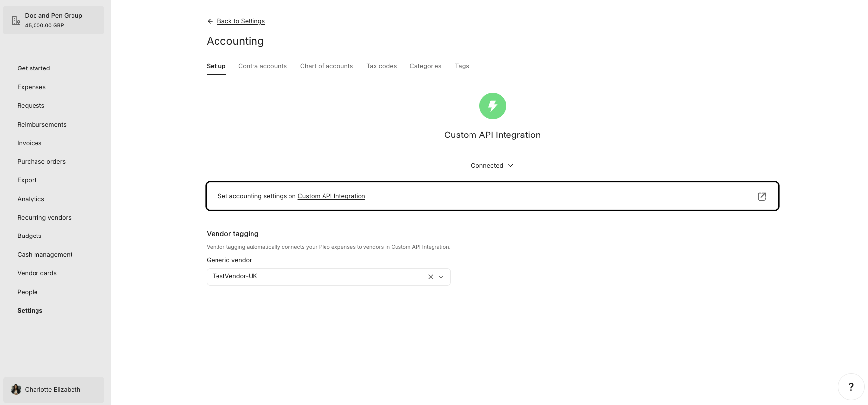
Task: Open the Chart of accounts tab
Action: [x=326, y=66]
